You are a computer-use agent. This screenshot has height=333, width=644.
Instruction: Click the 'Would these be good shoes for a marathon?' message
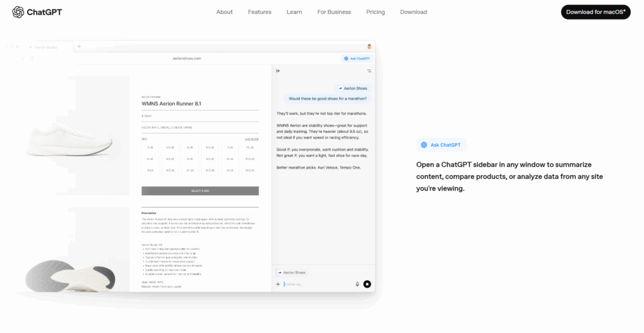[x=327, y=99]
